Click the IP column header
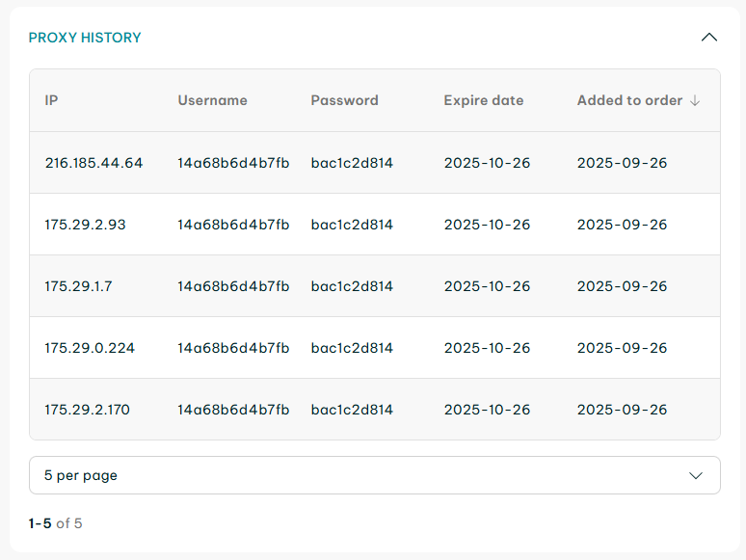 pos(52,100)
